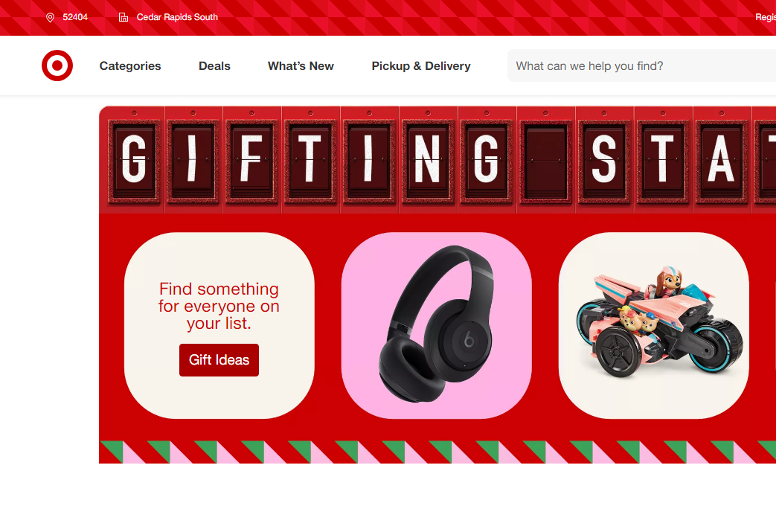Open the Pickup & Delivery menu
The height and width of the screenshot is (532, 776).
421,65
